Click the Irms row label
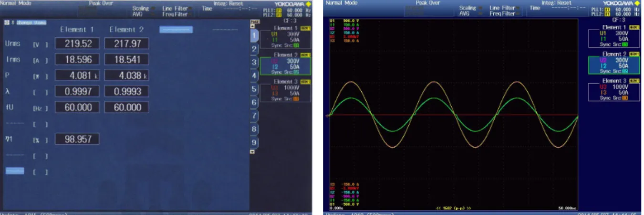This screenshot has height=215, width=644. tap(12, 59)
